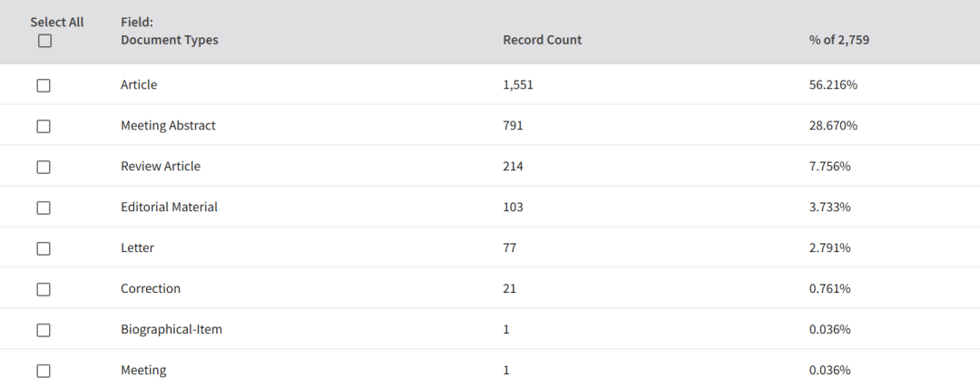The height and width of the screenshot is (388, 980).
Task: Tick the checkbox beside the Meeting row
Action: [x=44, y=371]
